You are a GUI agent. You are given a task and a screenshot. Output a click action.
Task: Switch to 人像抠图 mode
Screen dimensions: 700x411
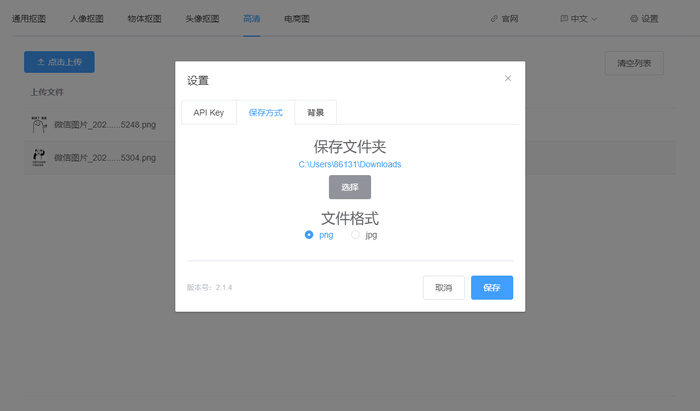[x=87, y=19]
